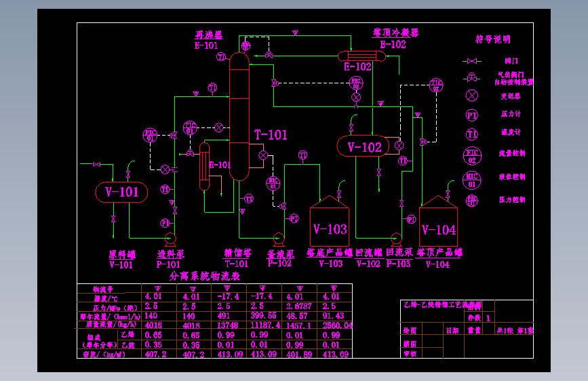Select the 回流泵 label
The width and height of the screenshot is (588, 381).
(x=399, y=252)
